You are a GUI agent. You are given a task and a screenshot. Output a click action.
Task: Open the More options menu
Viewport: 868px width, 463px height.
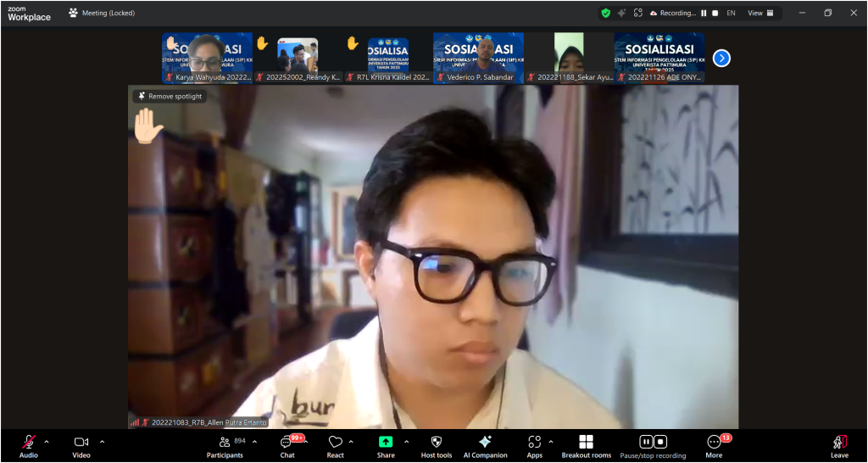coord(715,445)
